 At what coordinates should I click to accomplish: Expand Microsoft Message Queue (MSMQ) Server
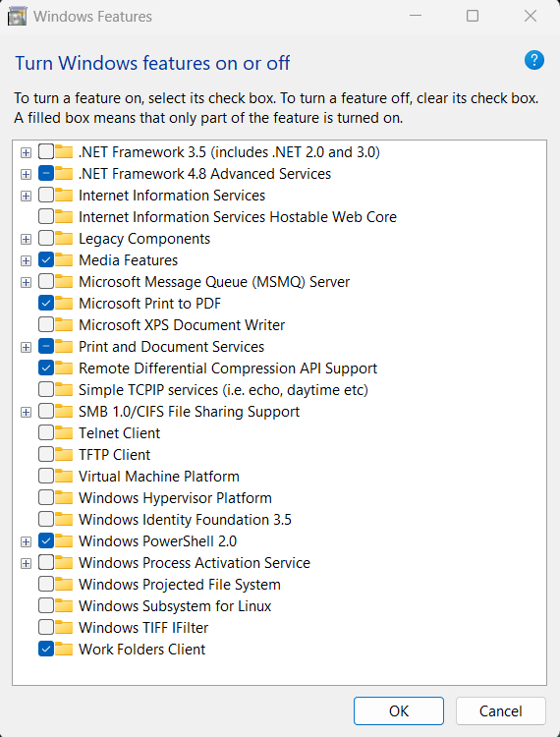26,282
